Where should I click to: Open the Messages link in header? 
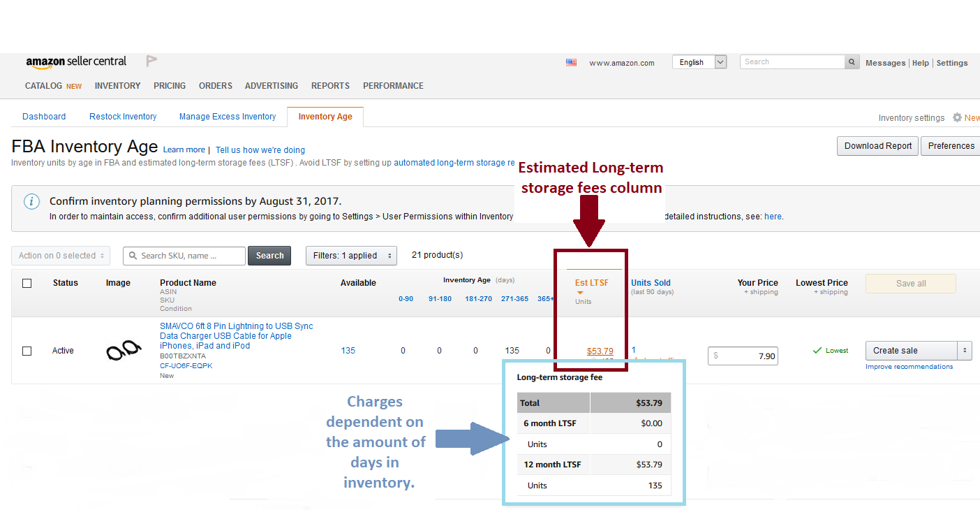[x=885, y=63]
